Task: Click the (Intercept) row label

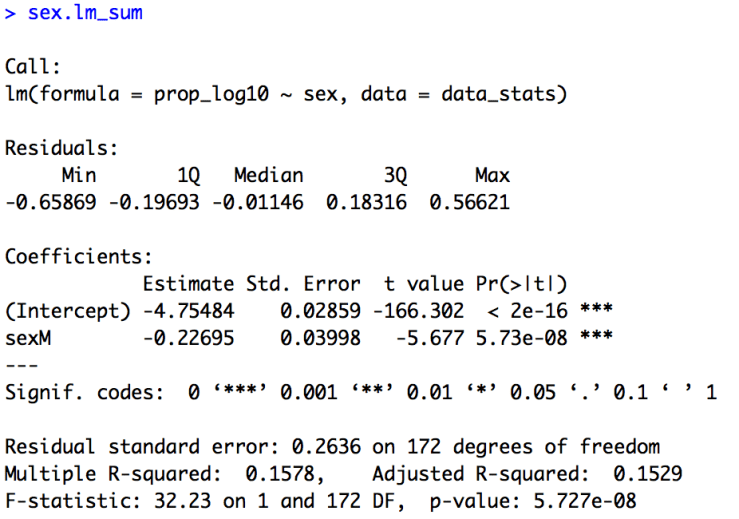Action: 67,310
